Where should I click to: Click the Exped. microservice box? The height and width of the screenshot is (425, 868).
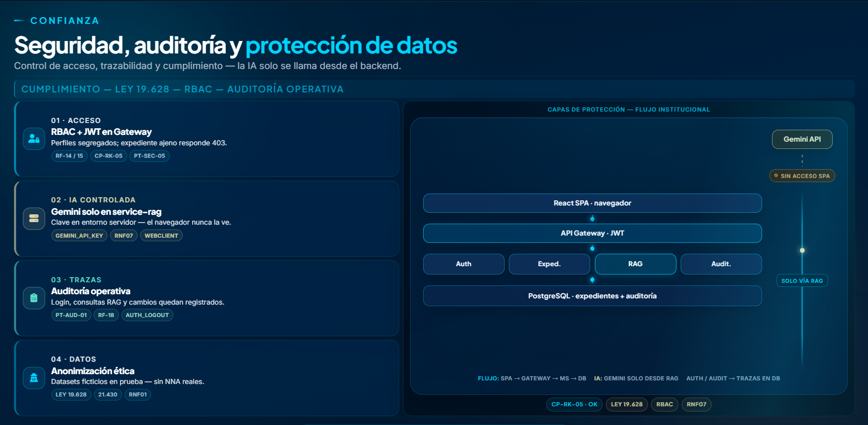(x=549, y=264)
